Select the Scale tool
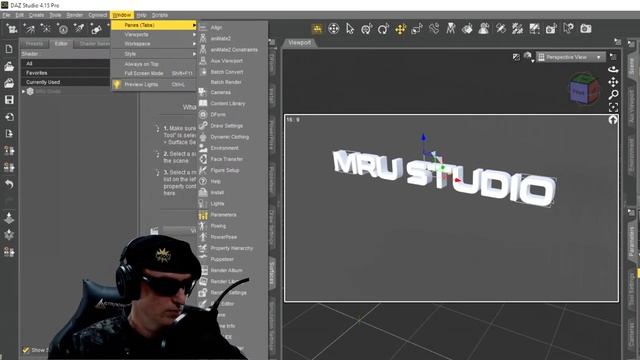This screenshot has height=360, width=640. [x=417, y=29]
